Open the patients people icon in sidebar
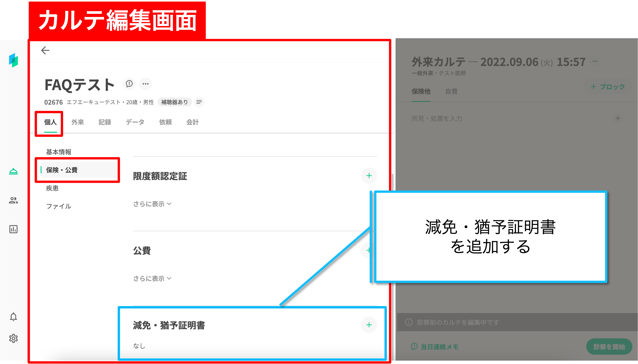This screenshot has height=364, width=638. 14,200
